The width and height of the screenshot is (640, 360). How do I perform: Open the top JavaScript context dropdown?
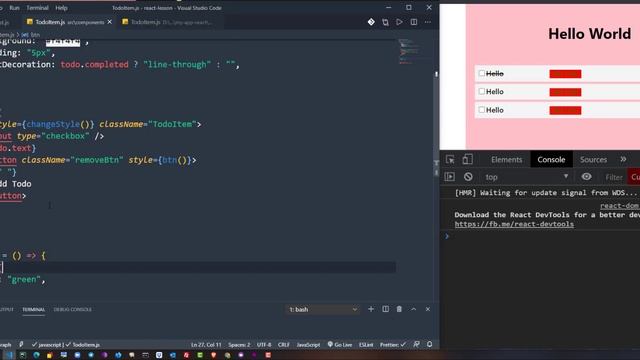click(x=526, y=177)
